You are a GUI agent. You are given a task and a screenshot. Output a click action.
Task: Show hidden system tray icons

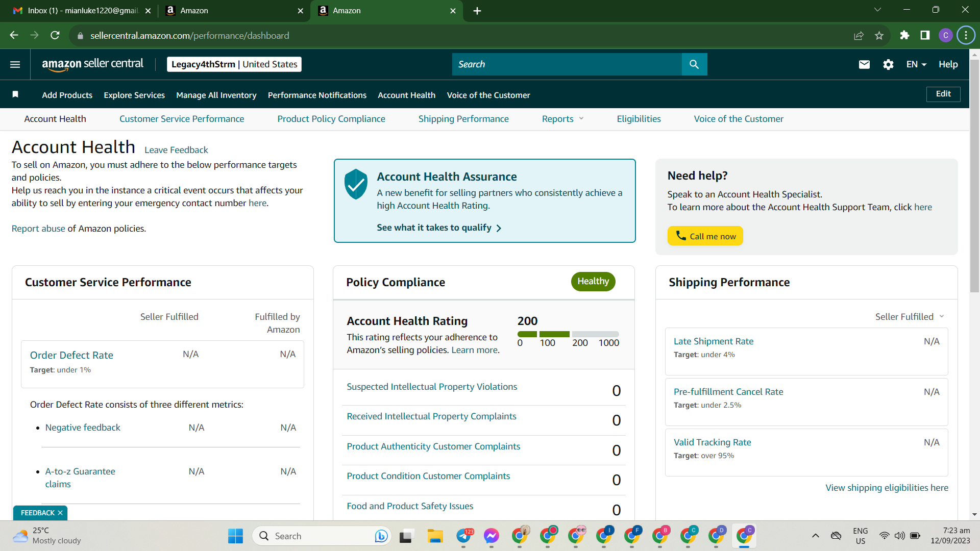coord(816,536)
